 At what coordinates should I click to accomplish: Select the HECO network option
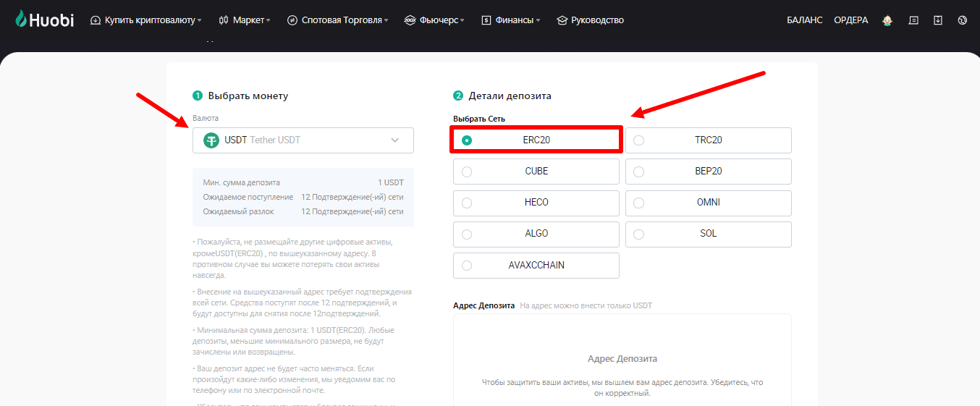pos(536,203)
